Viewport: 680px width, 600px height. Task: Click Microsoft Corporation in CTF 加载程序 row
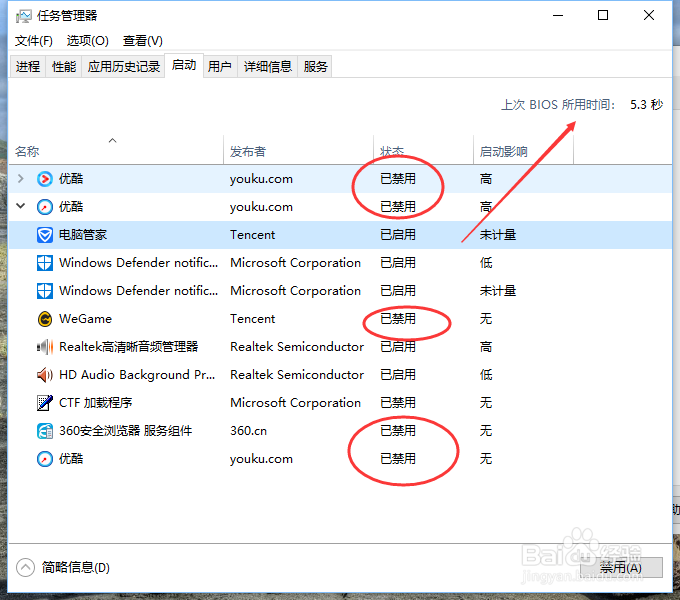[x=295, y=403]
